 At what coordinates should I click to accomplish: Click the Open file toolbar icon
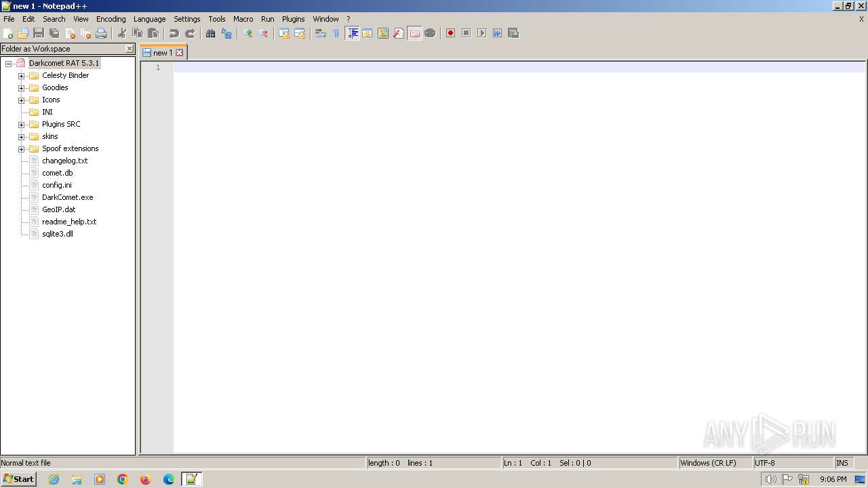click(x=23, y=33)
